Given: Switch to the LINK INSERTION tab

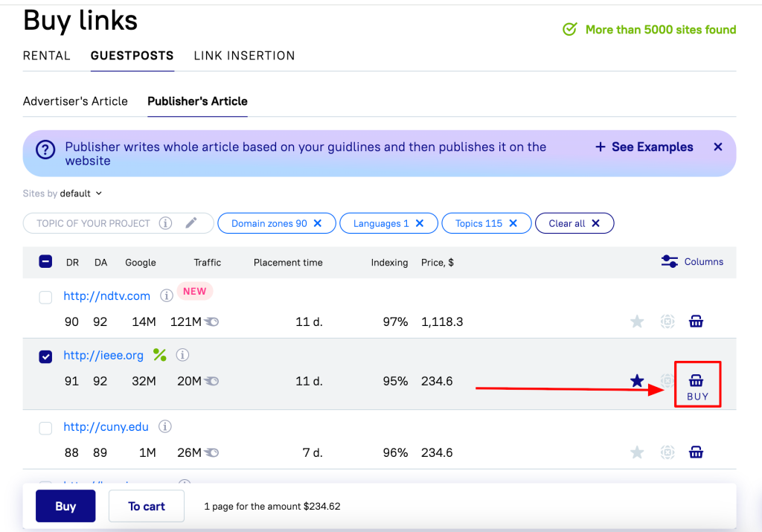Looking at the screenshot, I should (x=244, y=56).
